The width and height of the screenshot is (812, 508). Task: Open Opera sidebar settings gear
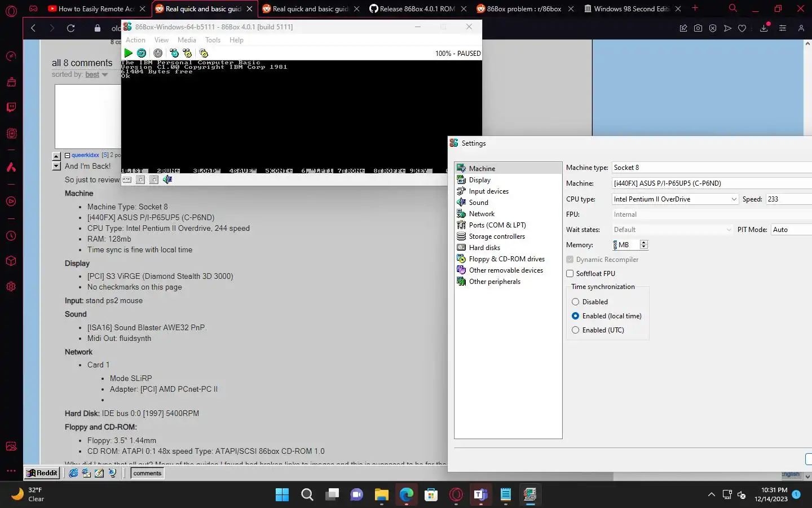11,286
